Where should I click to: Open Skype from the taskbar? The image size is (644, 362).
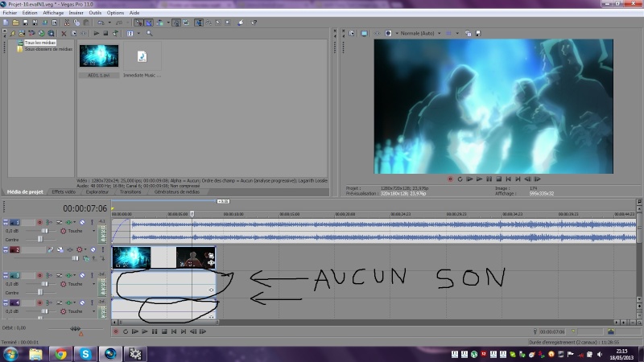pyautogui.click(x=85, y=354)
